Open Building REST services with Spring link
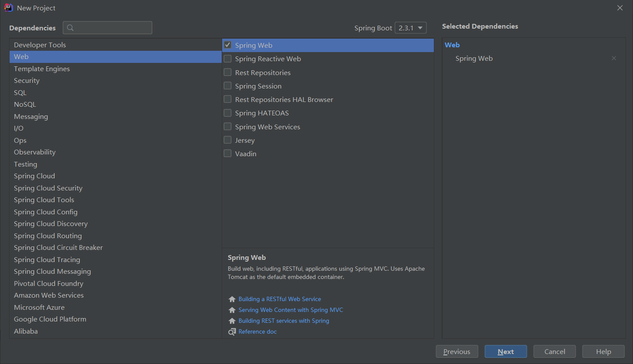The height and width of the screenshot is (364, 633). [x=284, y=321]
